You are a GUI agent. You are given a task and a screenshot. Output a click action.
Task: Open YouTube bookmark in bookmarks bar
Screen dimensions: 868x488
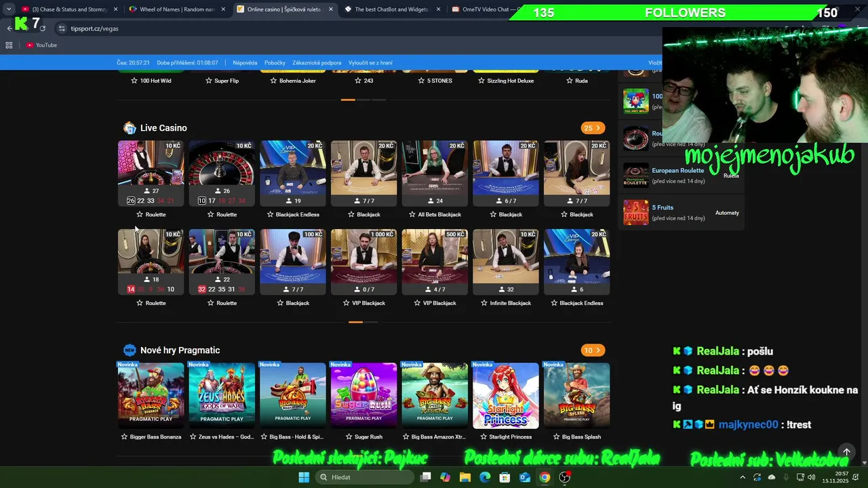41,45
